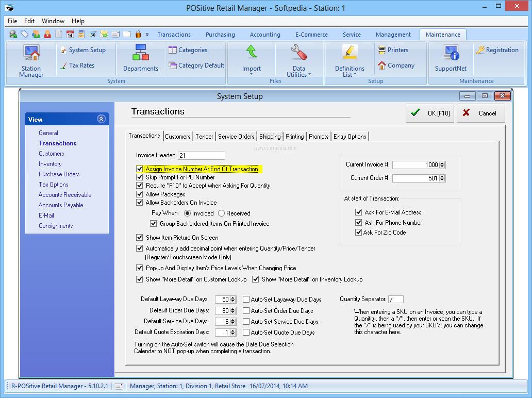Switch to the Service Orders tab
This screenshot has width=532, height=398.
click(236, 137)
